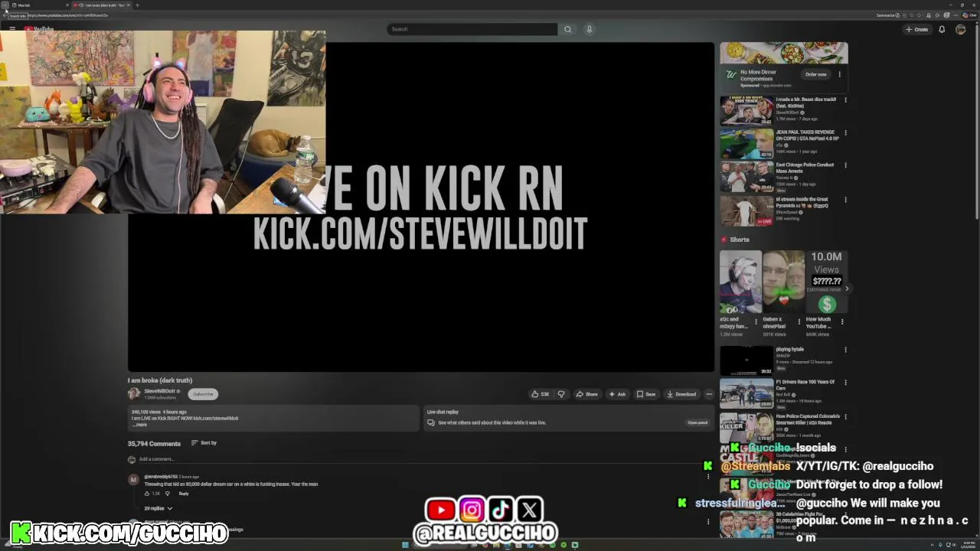Screen dimensions: 980x551
Task: Open playing hytale video thumbnail
Action: 746,360
